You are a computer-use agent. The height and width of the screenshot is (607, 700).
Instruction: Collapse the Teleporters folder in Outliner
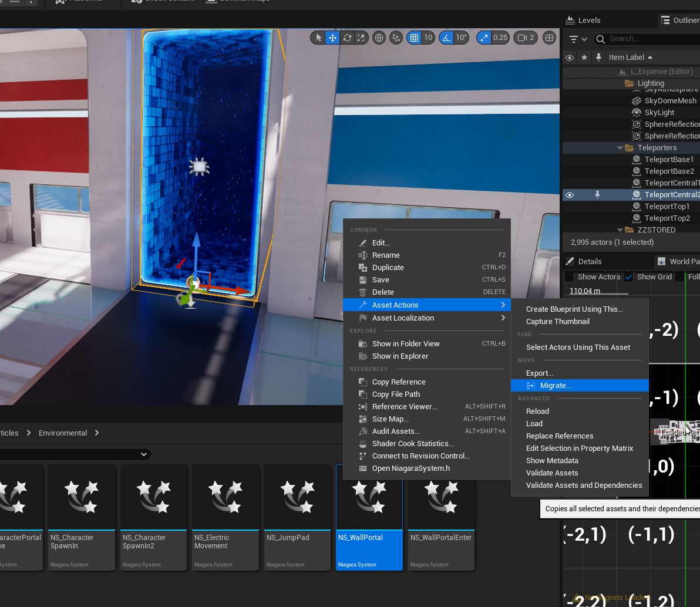tap(620, 148)
